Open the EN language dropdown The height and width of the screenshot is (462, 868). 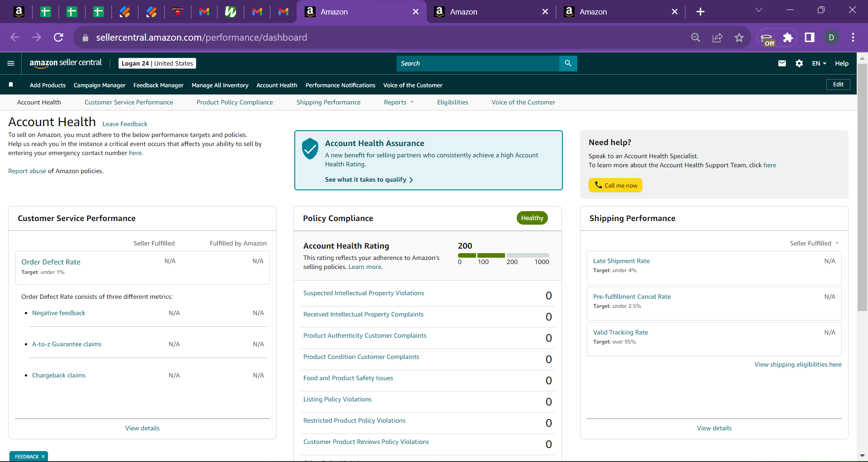click(819, 63)
